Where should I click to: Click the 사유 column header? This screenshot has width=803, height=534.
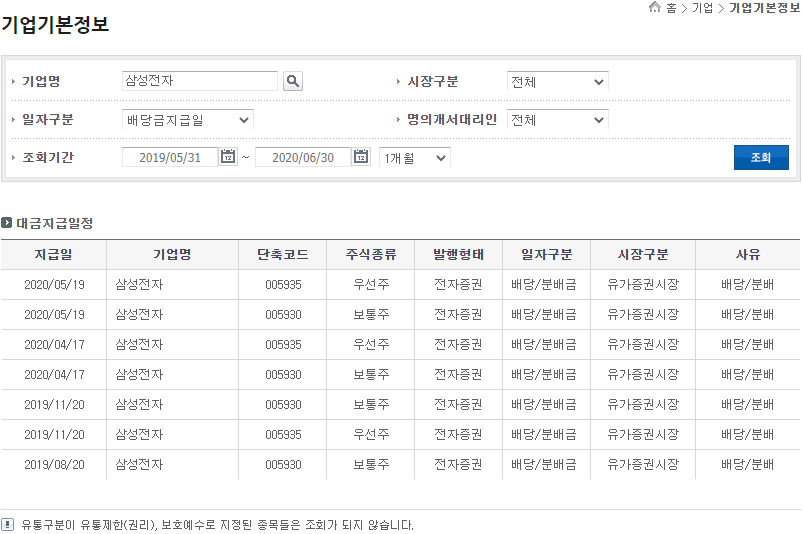(x=748, y=254)
